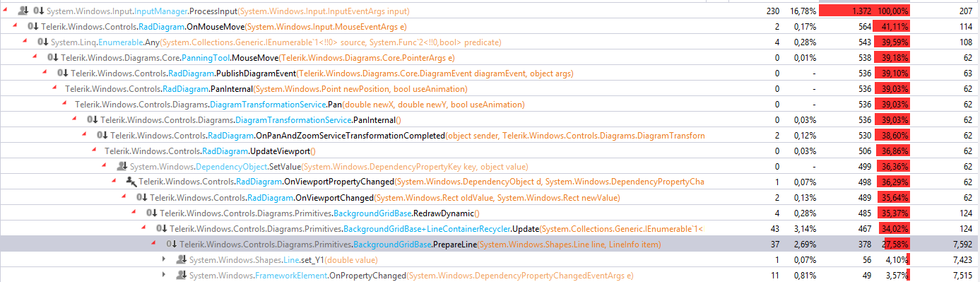Screen dimensions: 980x282
Task: Collapse the PublishDiagramEvent node
Action: click(x=45, y=72)
